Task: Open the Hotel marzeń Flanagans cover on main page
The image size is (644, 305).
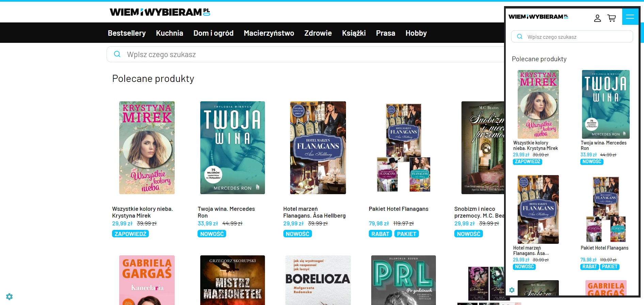Action: pyautogui.click(x=318, y=148)
